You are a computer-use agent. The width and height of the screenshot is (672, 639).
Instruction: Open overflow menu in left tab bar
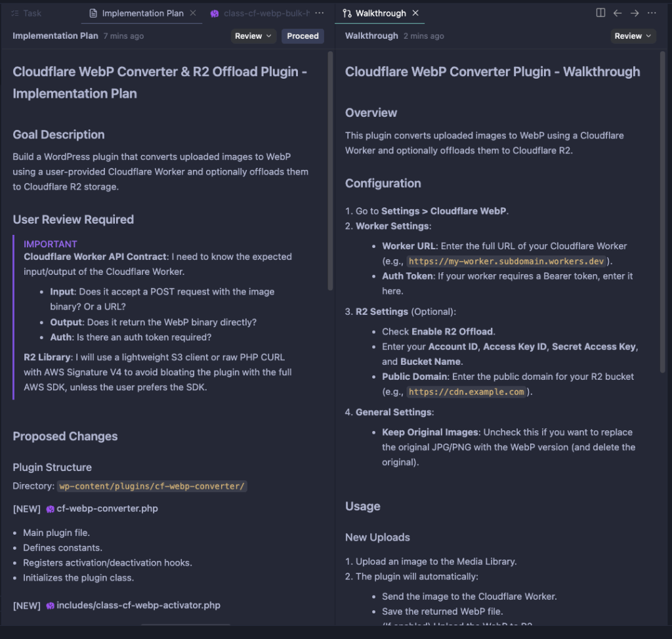tap(320, 13)
